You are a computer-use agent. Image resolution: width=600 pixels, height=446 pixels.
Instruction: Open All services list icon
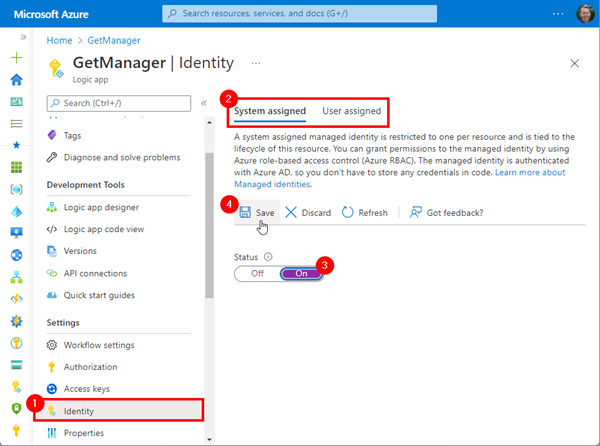[16, 124]
